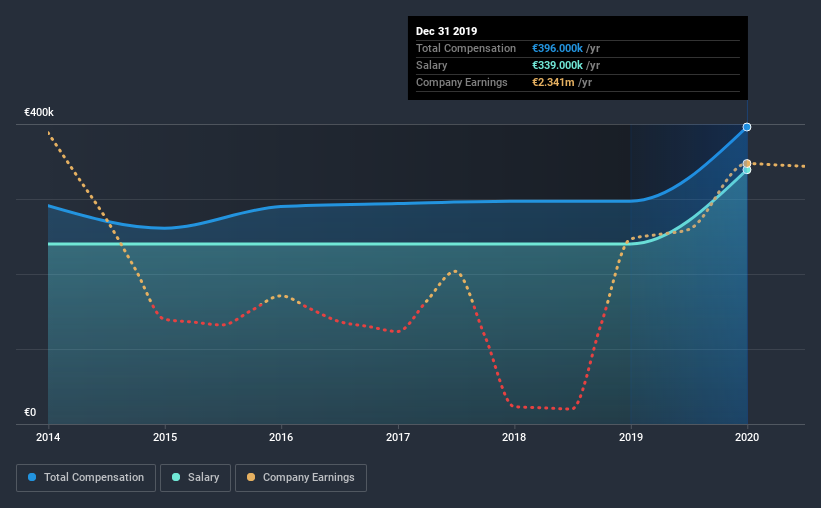Click the 2019 x-axis label
Viewport: 821px width, 508px height.
pyautogui.click(x=631, y=437)
